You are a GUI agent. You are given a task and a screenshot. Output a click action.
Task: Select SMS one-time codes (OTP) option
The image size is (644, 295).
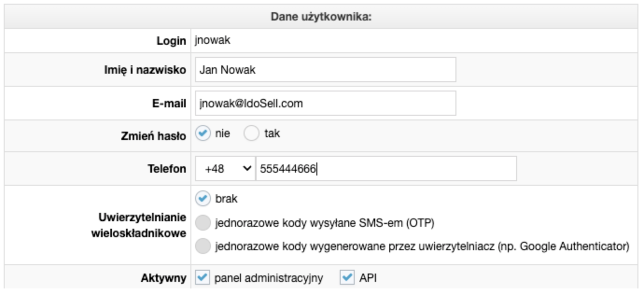click(x=203, y=223)
